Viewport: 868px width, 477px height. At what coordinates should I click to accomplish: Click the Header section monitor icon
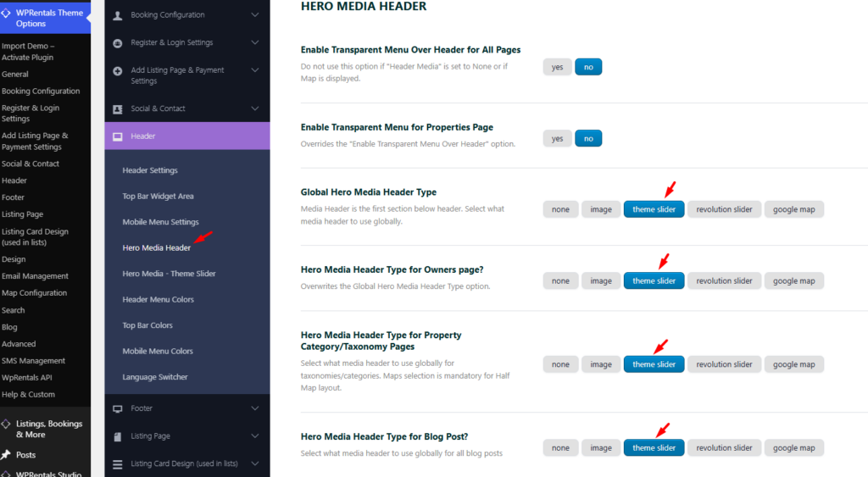pyautogui.click(x=117, y=136)
